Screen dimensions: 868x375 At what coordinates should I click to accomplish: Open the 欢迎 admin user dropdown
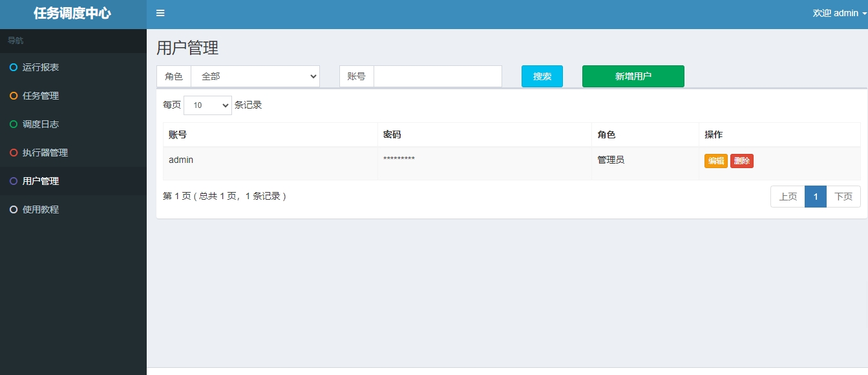[839, 14]
